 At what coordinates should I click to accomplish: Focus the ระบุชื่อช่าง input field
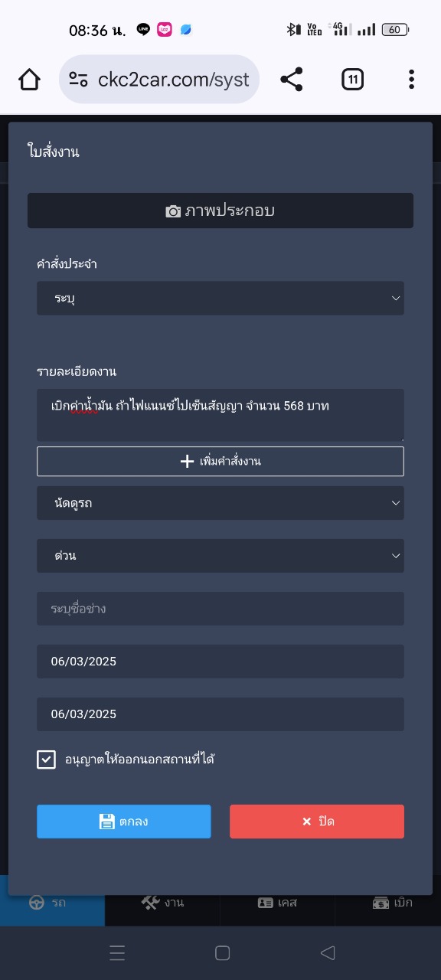tap(220, 609)
